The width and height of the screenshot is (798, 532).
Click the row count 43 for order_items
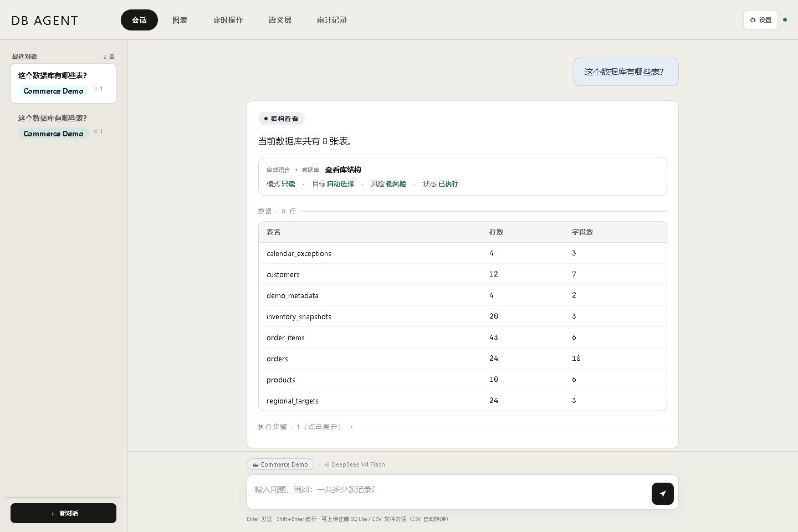click(x=494, y=337)
